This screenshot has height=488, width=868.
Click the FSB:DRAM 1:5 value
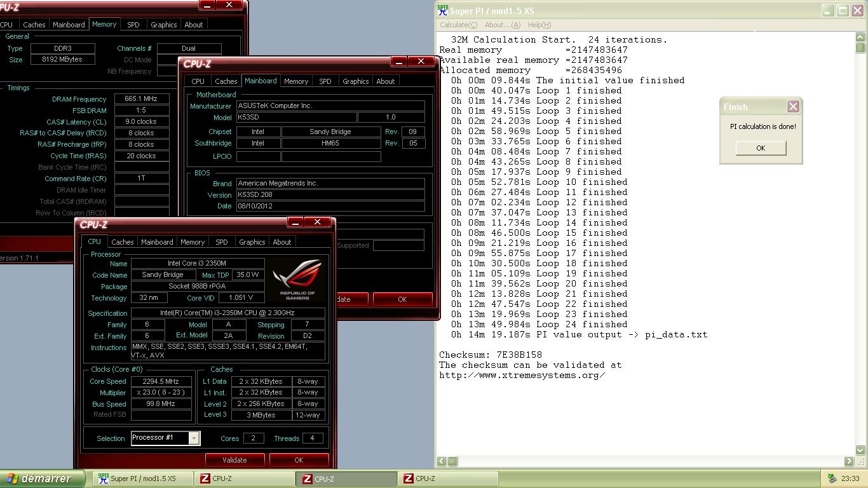(142, 111)
